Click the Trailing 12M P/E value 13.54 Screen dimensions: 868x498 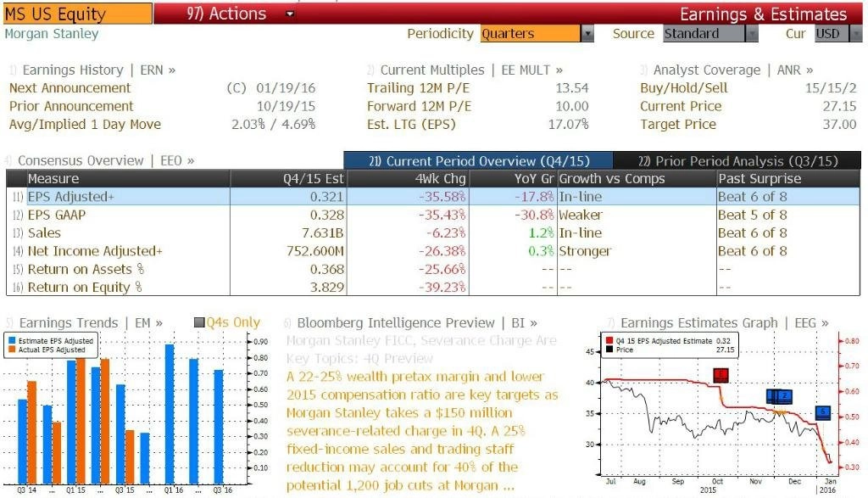coord(572,88)
